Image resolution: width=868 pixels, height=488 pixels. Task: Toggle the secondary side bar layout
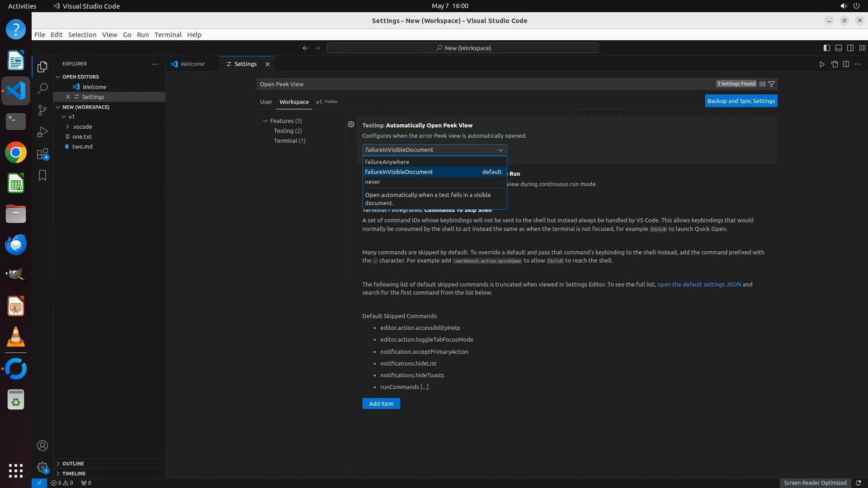click(850, 48)
